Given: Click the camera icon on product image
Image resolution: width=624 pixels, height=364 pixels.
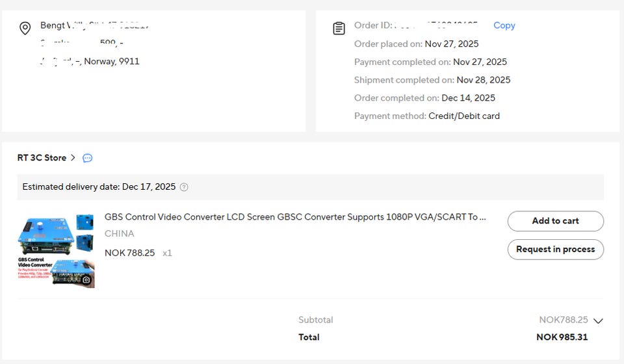Looking at the screenshot, I should pos(86,280).
